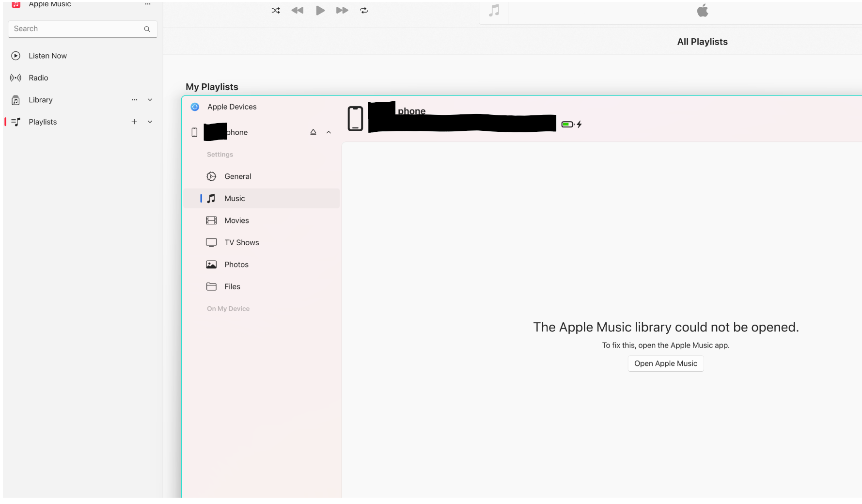
Task: Expand the Library chevron
Action: pyautogui.click(x=150, y=100)
